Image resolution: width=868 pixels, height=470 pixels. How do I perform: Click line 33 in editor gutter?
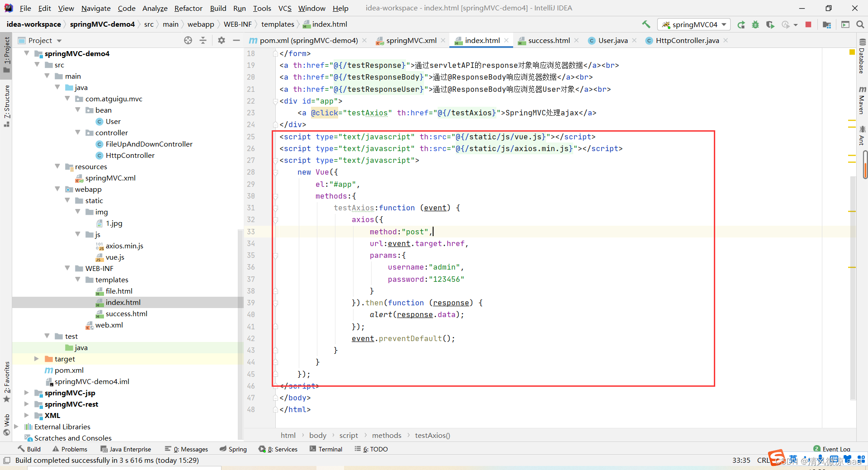[251, 232]
